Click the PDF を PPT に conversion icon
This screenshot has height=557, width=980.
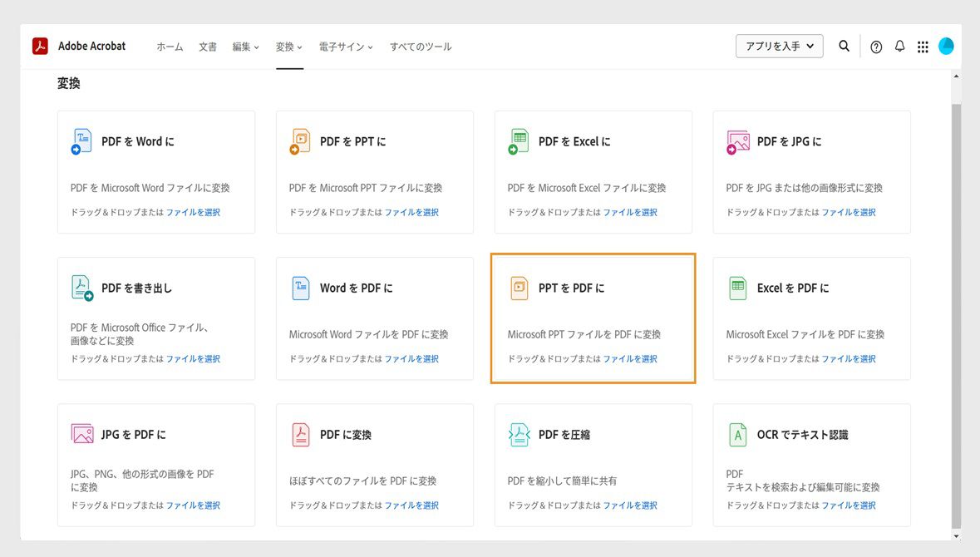pyautogui.click(x=299, y=140)
